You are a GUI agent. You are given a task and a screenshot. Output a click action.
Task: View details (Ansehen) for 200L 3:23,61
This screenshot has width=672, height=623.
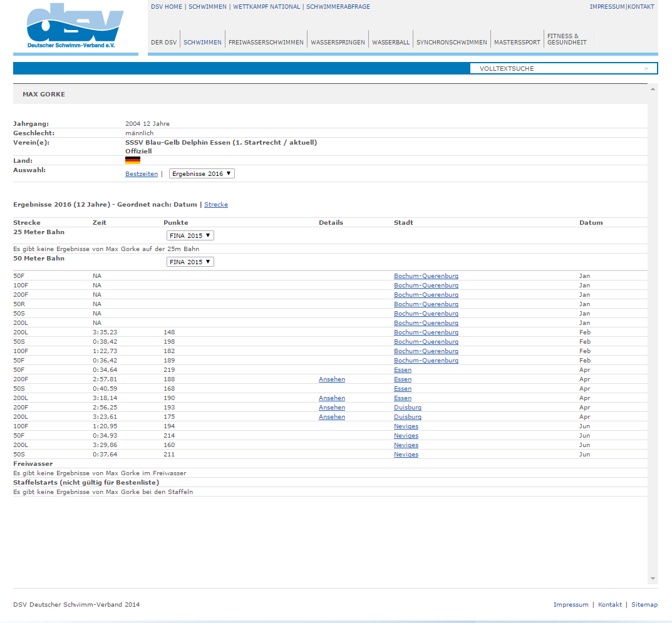click(332, 418)
